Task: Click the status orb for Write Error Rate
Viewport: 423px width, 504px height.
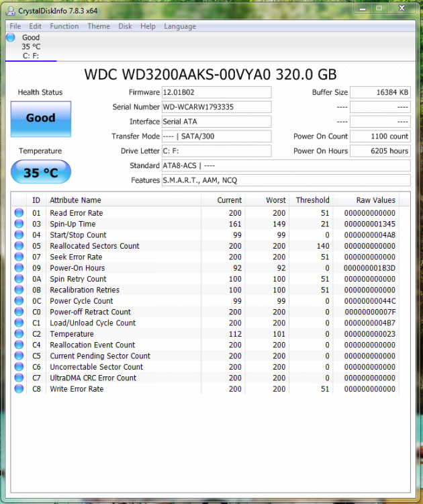Action: 19,388
